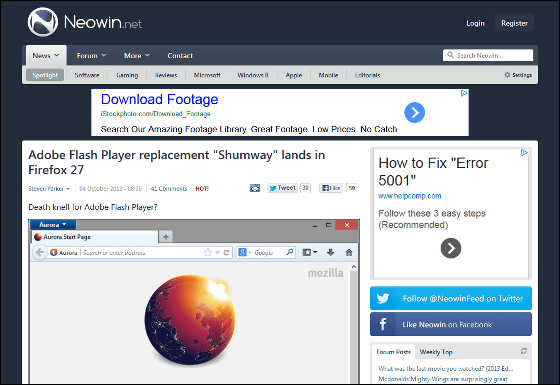This screenshot has height=385, width=560.
Task: Click the reload page icon
Action: [x=226, y=253]
